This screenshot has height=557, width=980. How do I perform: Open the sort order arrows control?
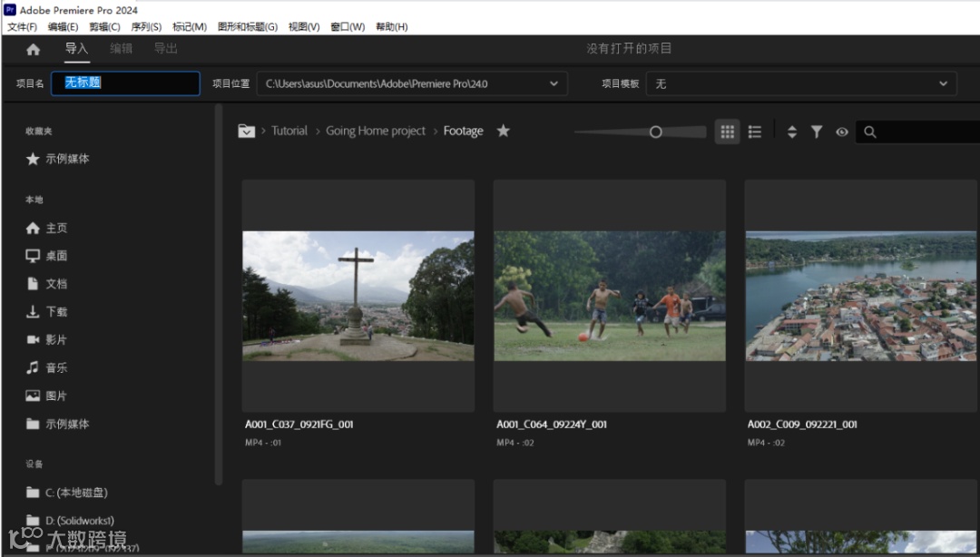(x=792, y=132)
